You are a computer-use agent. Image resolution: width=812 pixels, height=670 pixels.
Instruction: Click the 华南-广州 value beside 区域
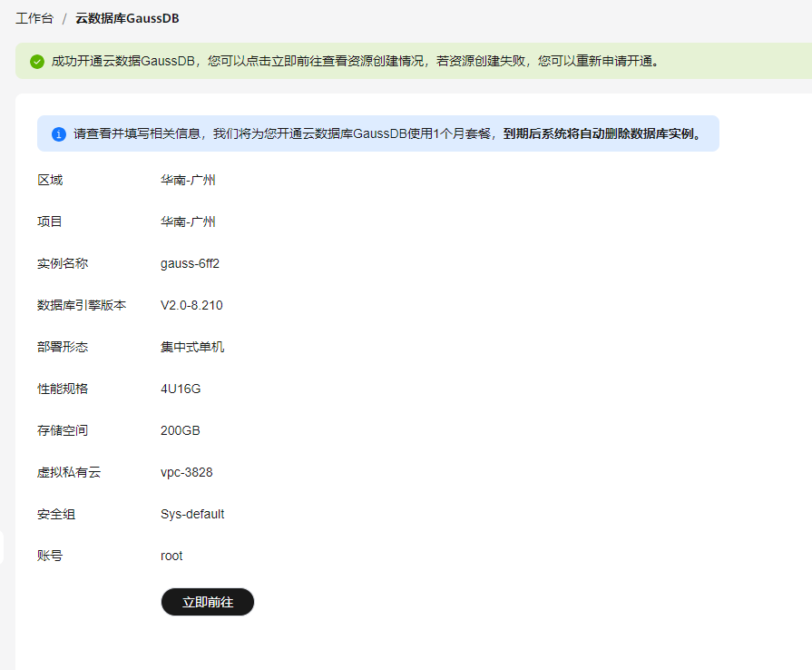pos(188,180)
